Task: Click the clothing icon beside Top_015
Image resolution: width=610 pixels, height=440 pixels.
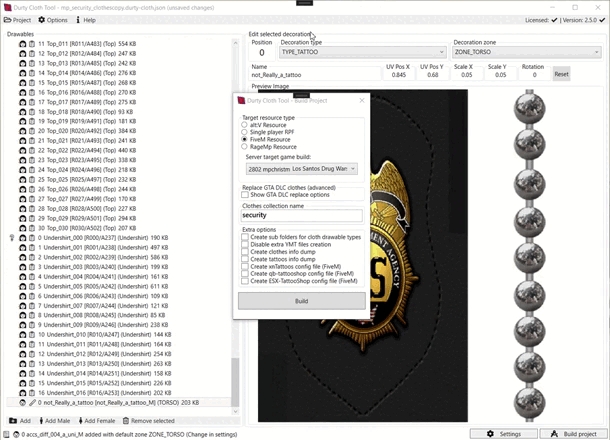Action: point(32,82)
